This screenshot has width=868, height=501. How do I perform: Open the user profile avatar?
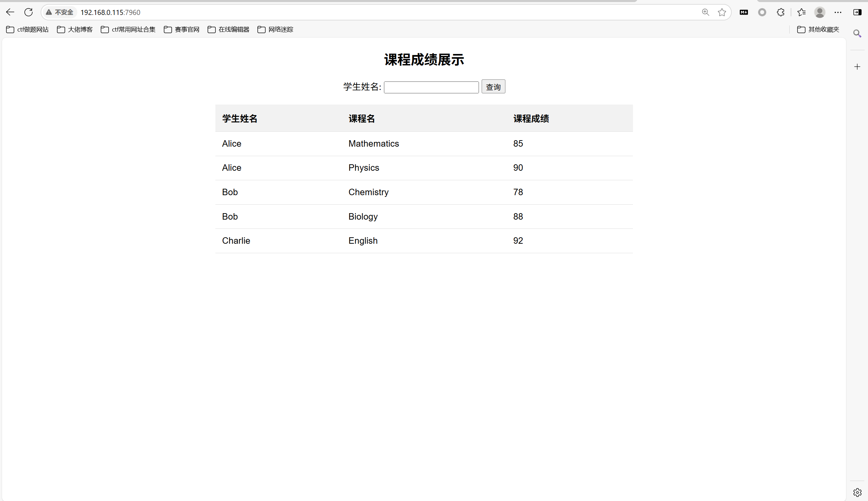pos(820,12)
